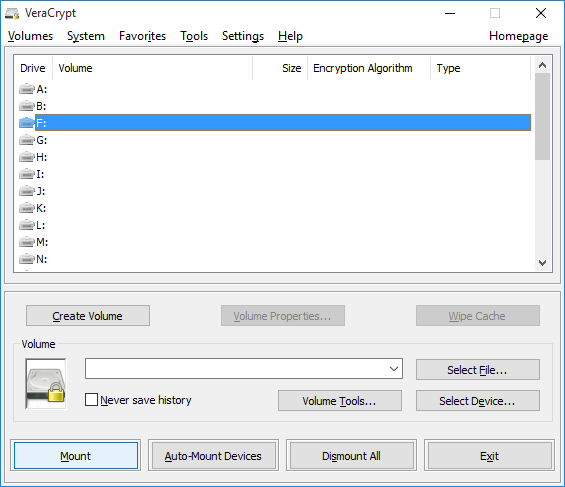Click the drive icon beside B:
The width and height of the screenshot is (565, 487).
27,106
